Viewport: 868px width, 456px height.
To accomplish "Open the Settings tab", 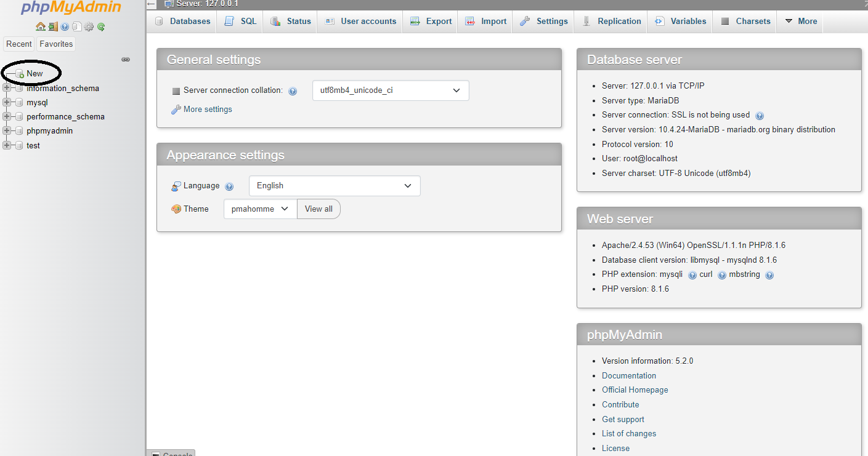I will [x=543, y=21].
